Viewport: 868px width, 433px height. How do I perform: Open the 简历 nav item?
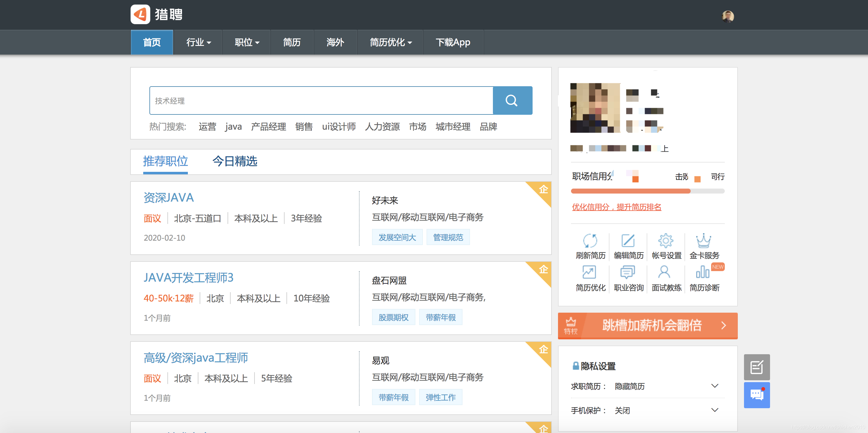pos(292,42)
